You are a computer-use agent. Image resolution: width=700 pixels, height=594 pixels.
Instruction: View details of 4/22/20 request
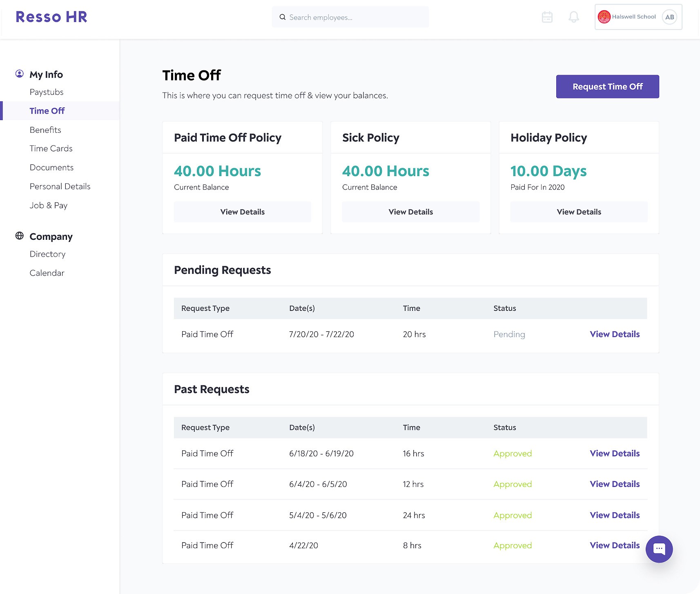(615, 545)
